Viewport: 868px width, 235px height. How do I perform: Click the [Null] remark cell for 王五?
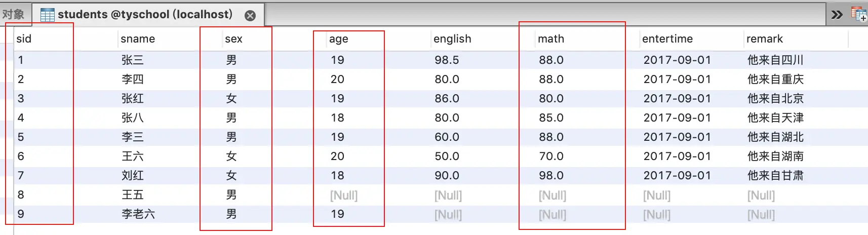761,195
